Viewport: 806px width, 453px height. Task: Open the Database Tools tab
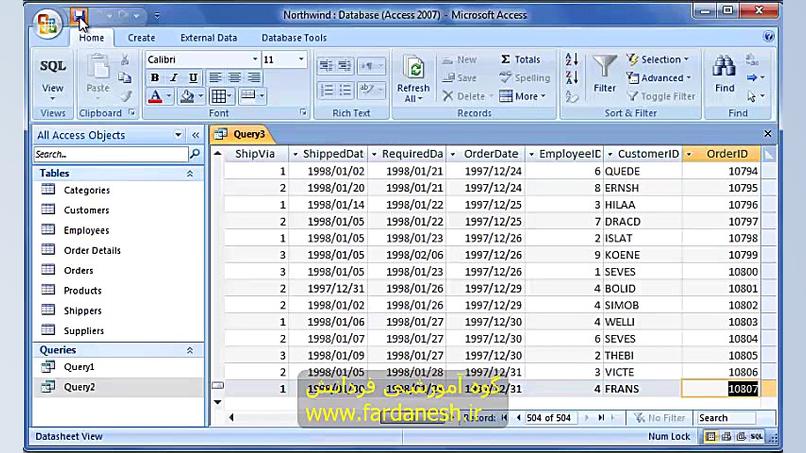click(x=294, y=38)
